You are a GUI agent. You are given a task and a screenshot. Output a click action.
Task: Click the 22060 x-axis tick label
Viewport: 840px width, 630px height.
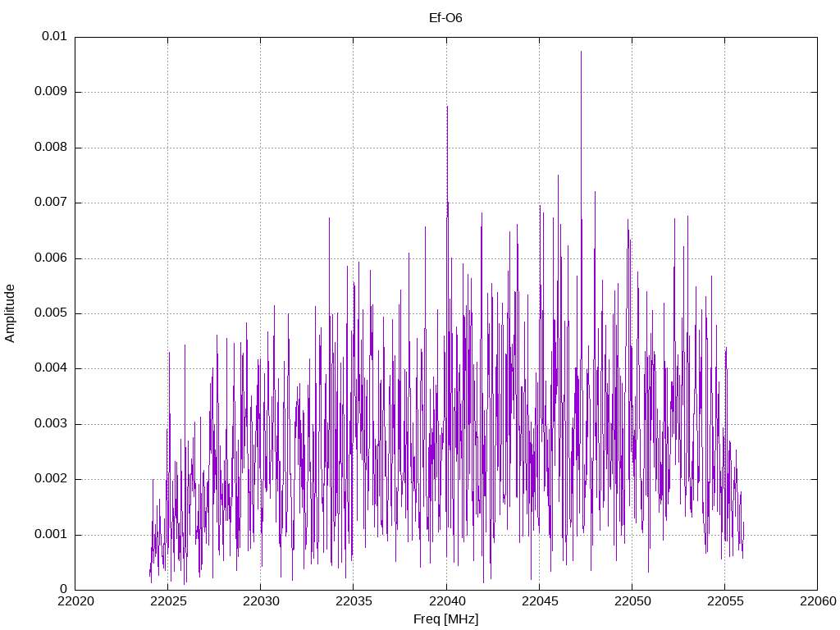[x=818, y=601]
